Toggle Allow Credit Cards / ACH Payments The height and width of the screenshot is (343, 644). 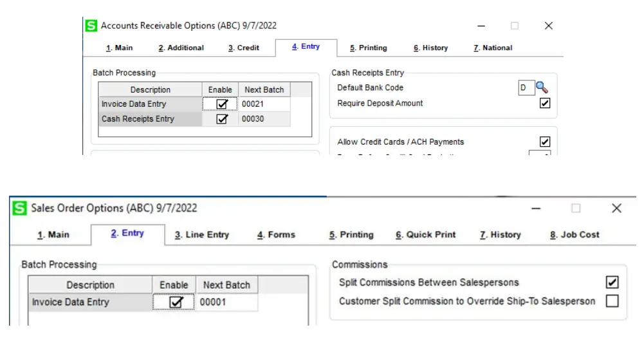click(545, 142)
